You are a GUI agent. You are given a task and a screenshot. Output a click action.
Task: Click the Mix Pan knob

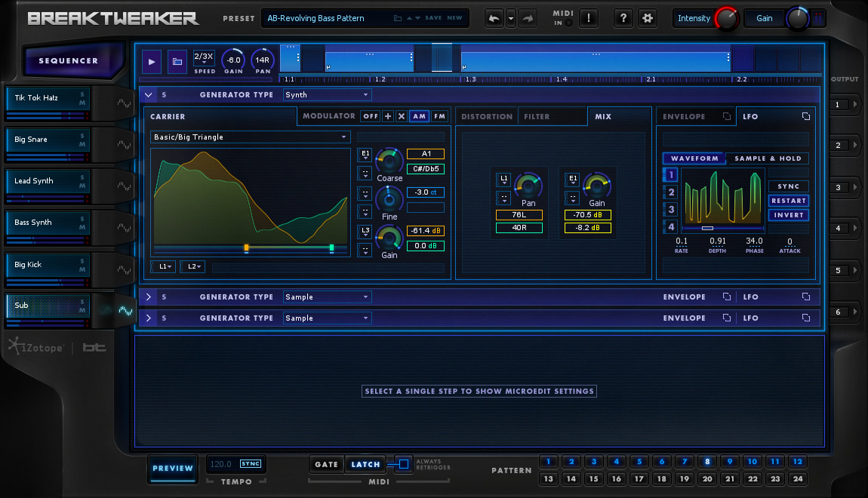click(528, 186)
